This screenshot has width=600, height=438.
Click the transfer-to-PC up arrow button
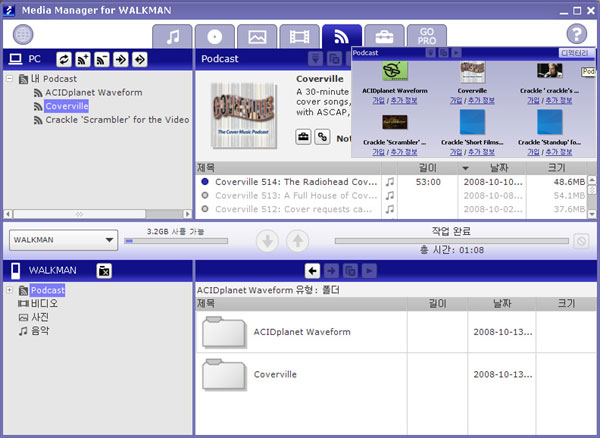tap(298, 241)
